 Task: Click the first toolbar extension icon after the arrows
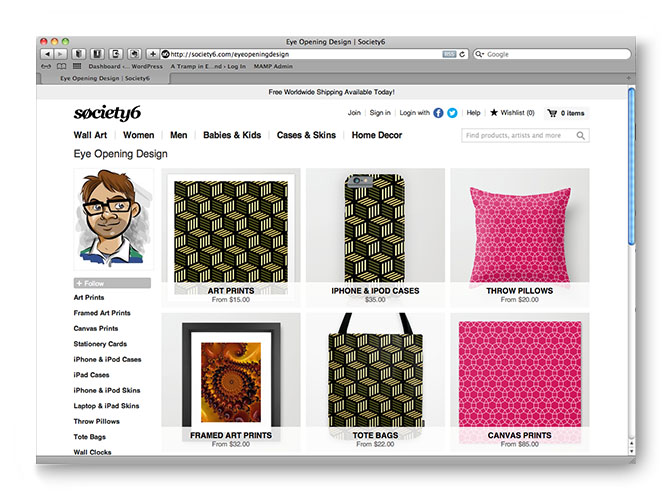(x=78, y=54)
